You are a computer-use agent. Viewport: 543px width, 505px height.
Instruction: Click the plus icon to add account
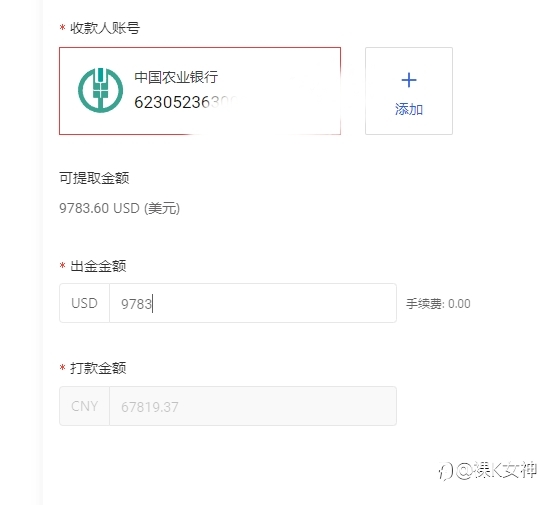coord(409,80)
